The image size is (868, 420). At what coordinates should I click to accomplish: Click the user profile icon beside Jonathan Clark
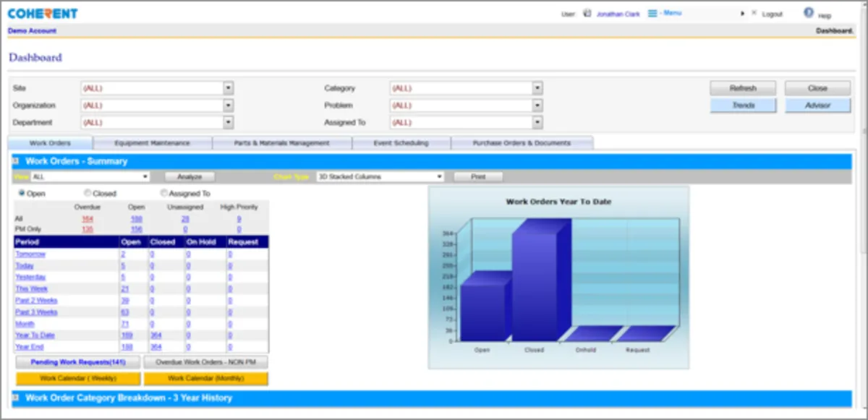(x=587, y=13)
